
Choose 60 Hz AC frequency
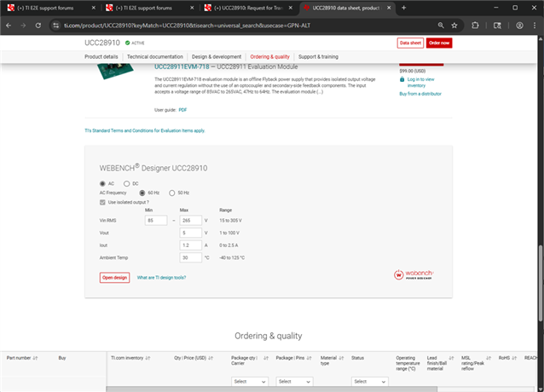pos(142,193)
